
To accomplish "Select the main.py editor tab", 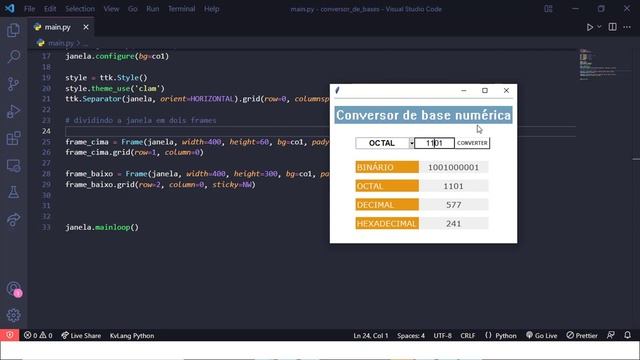I will tap(61, 27).
